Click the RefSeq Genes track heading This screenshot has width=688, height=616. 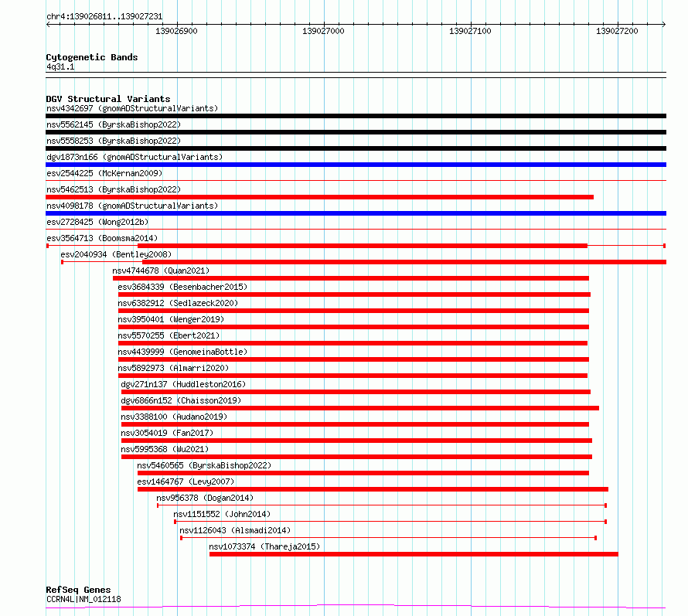[x=78, y=590]
